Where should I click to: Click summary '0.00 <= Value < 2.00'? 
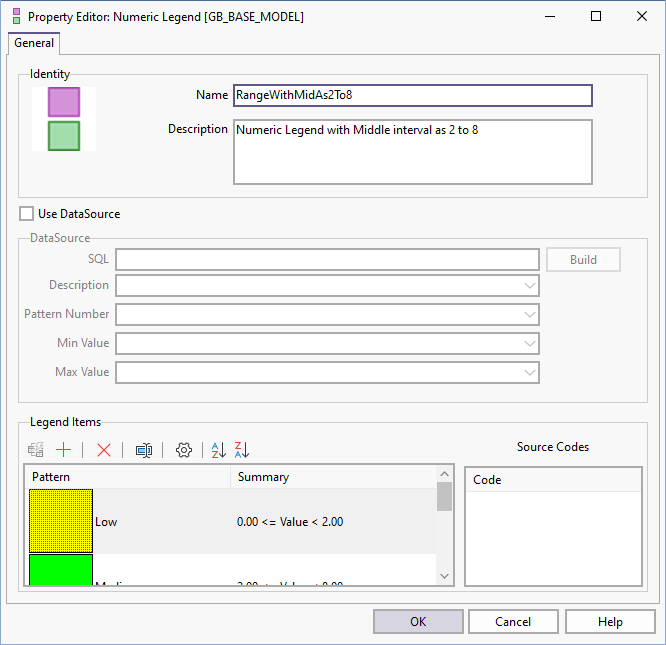point(290,522)
